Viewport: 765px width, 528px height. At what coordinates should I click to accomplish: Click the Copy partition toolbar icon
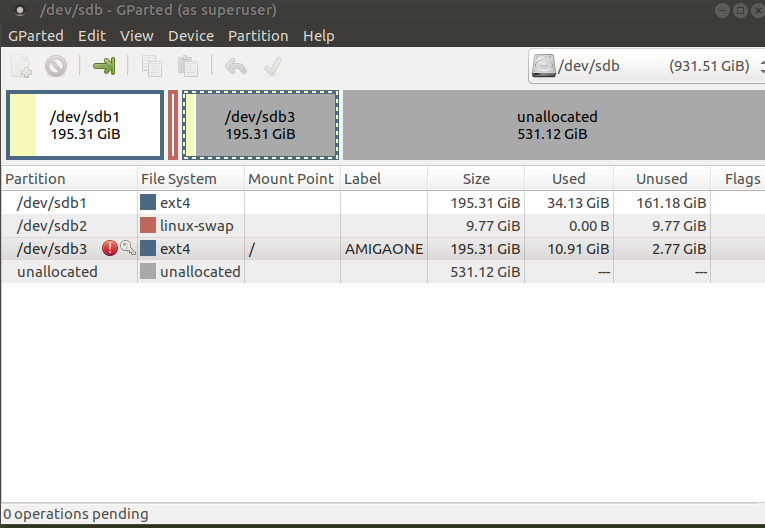pyautogui.click(x=152, y=66)
